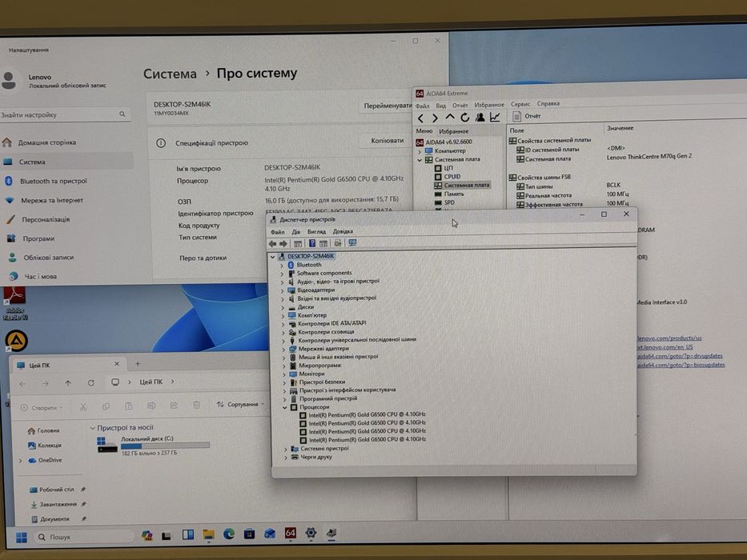747x560 pixels.
Task: Click the printer icon in Device Manager toolbar
Action: [338, 243]
